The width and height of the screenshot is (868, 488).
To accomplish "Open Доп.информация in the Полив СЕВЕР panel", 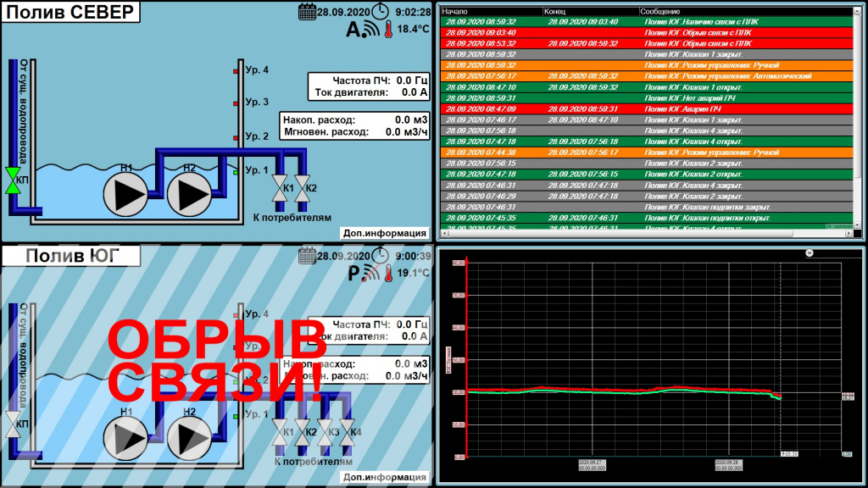I will point(385,233).
